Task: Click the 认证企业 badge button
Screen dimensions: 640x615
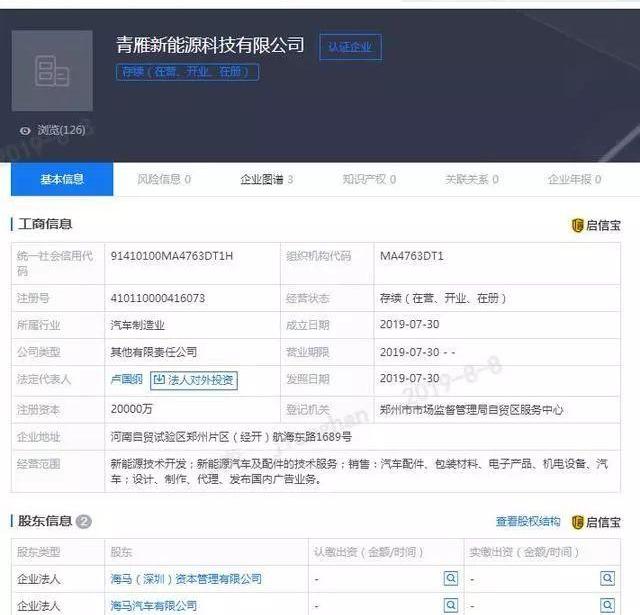Action: click(350, 47)
